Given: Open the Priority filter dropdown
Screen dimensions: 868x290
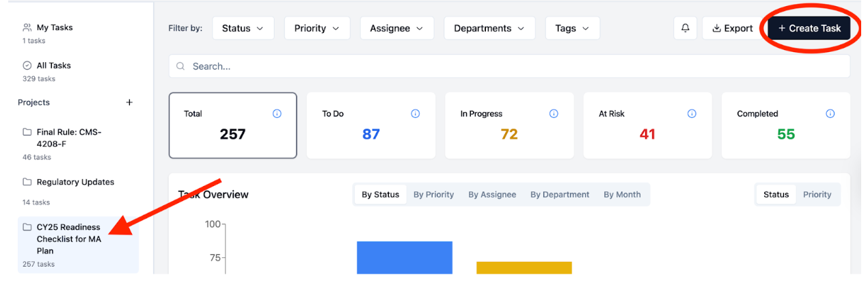Looking at the screenshot, I should click(x=317, y=28).
